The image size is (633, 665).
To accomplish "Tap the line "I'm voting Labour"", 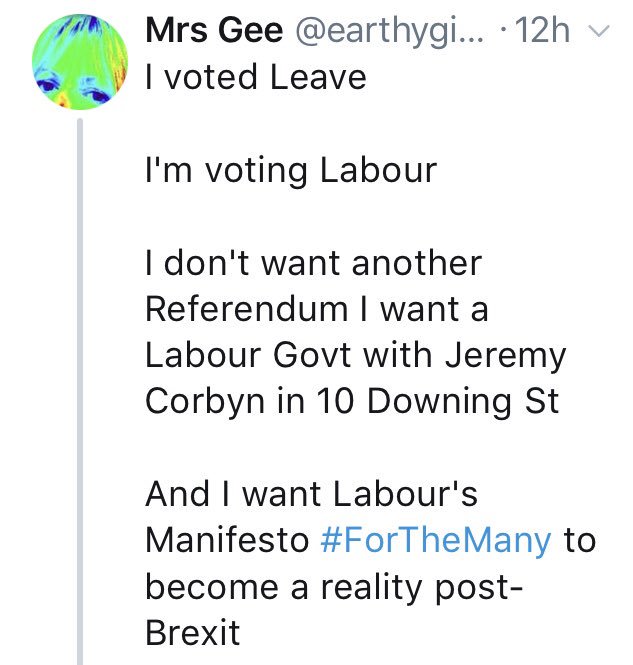I will pos(291,170).
